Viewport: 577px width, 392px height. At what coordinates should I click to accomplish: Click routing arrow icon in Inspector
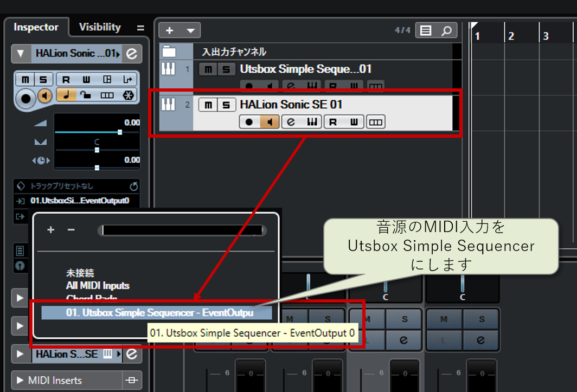coord(127,80)
